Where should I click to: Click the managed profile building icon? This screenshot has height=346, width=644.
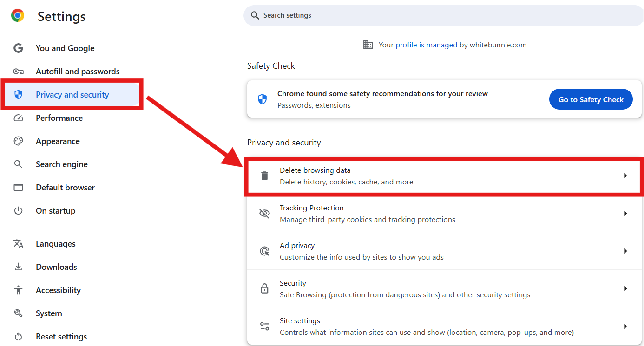point(368,45)
